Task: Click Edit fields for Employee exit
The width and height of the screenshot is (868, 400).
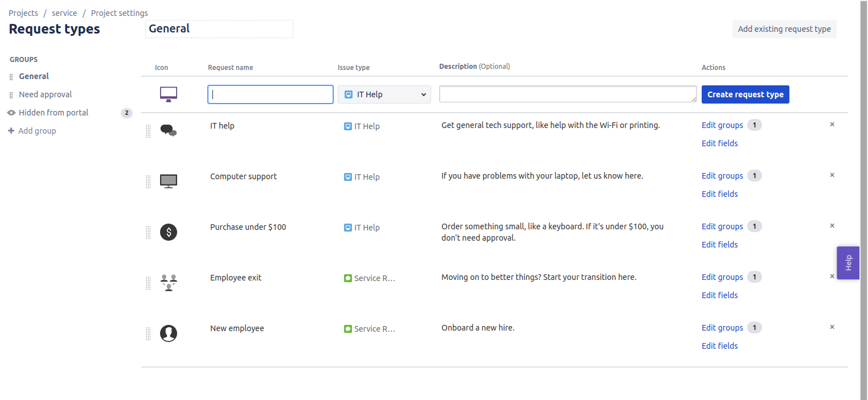Action: click(720, 295)
